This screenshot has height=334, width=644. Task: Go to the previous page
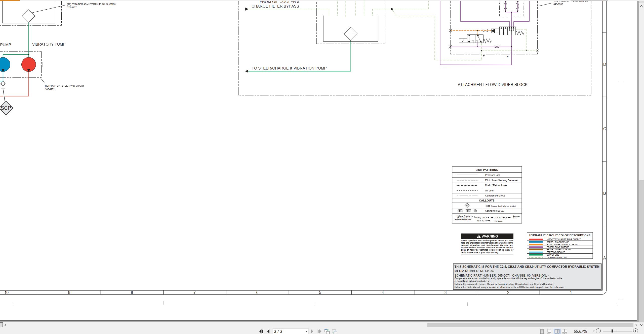coord(268,331)
